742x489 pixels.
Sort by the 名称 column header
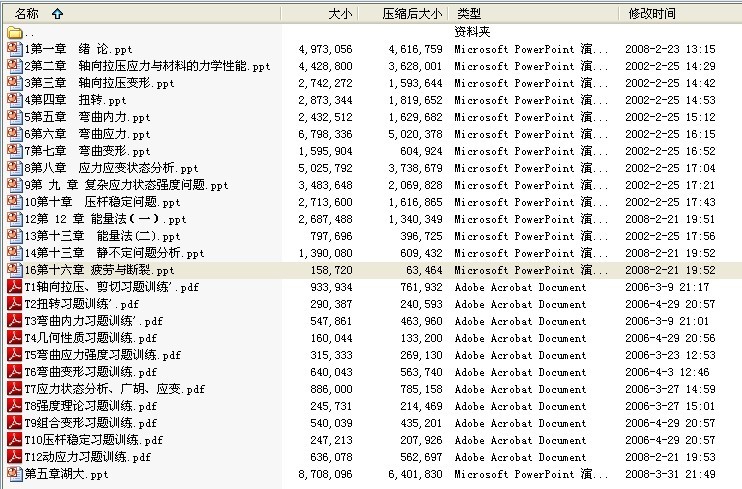click(141, 14)
